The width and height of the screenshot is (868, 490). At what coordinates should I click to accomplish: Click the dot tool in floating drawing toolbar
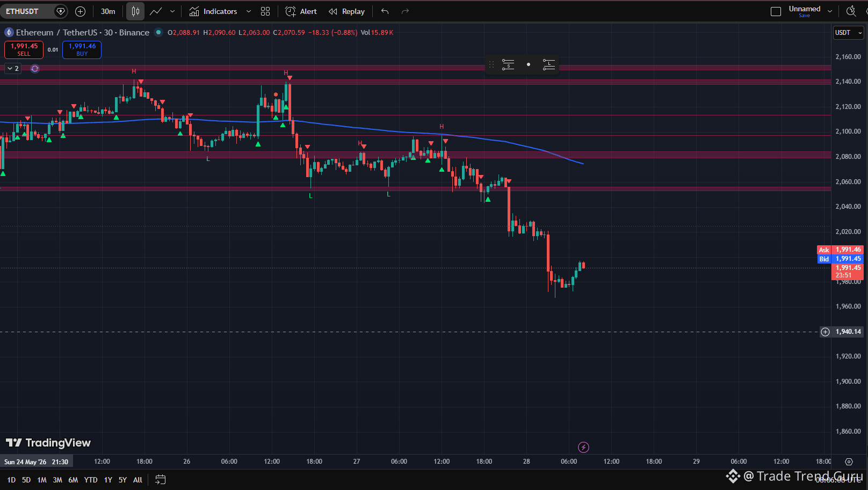pos(529,64)
